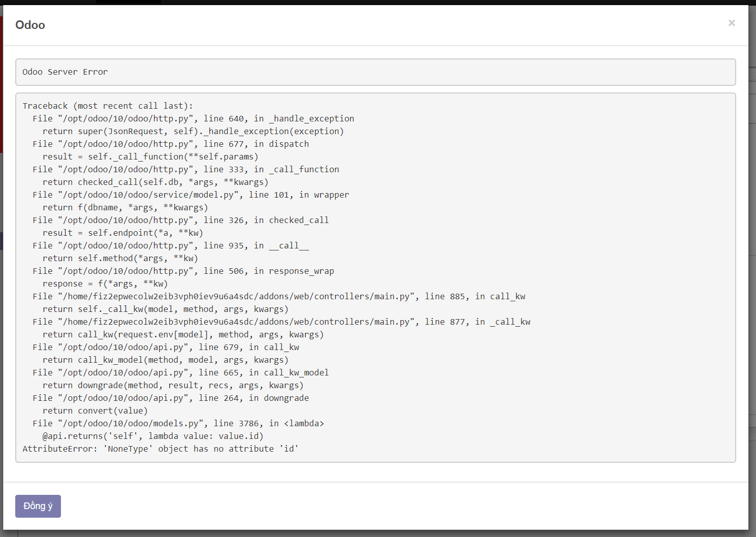Click the line 506 response_wrap entry
756x537 pixels.
(x=183, y=271)
